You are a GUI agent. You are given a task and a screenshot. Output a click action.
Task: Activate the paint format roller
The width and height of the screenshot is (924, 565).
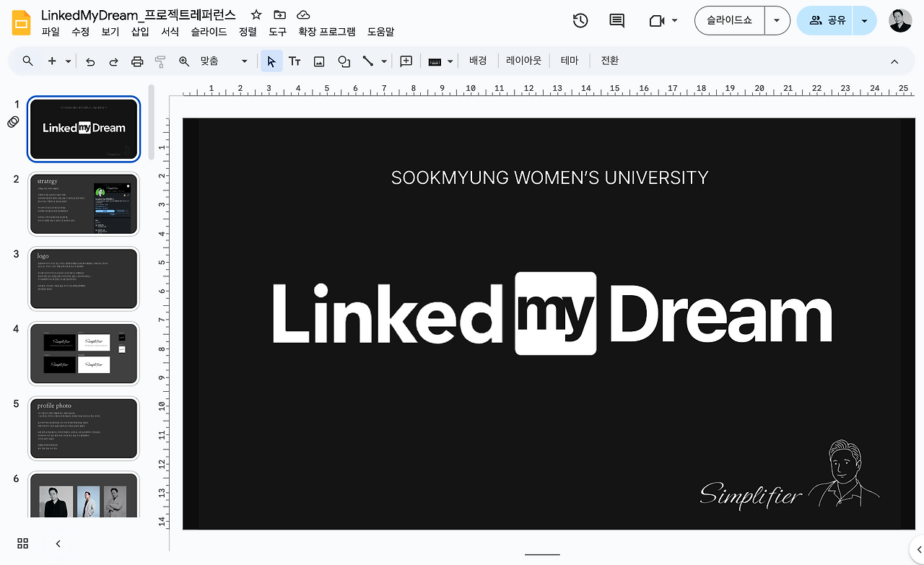click(160, 61)
